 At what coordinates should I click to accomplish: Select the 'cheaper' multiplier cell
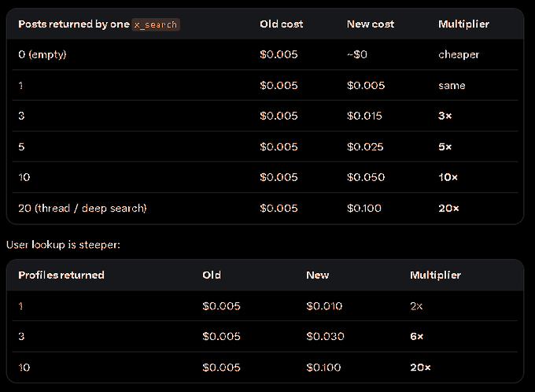[x=459, y=54]
